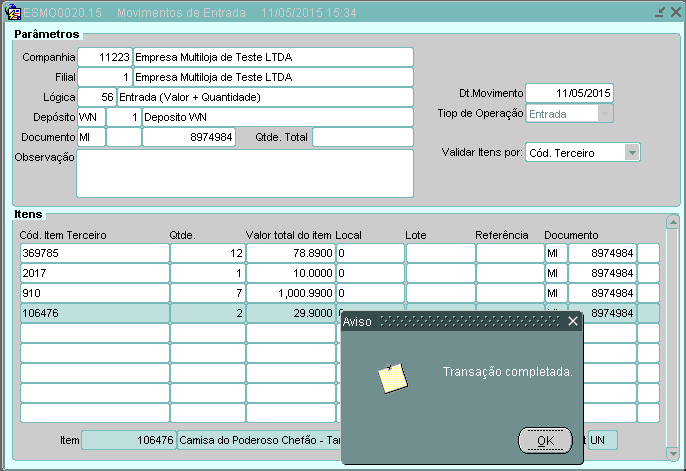
Task: Click the Depósito number field 1
Action: pos(124,117)
